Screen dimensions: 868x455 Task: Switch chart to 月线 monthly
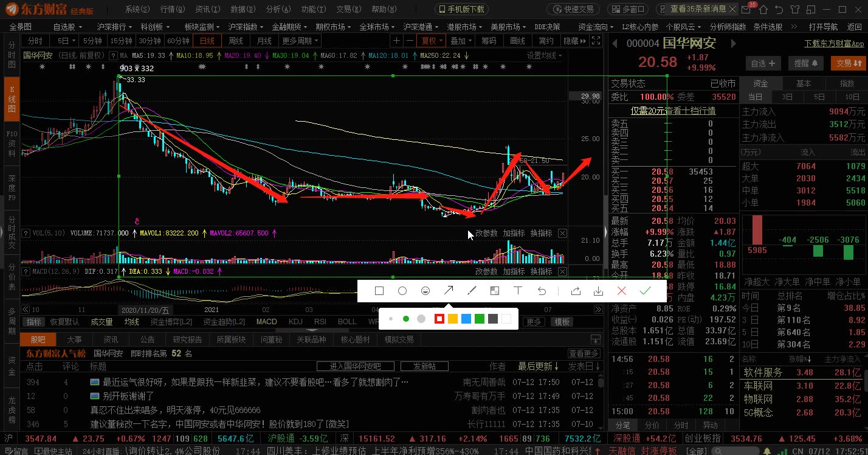pyautogui.click(x=264, y=41)
